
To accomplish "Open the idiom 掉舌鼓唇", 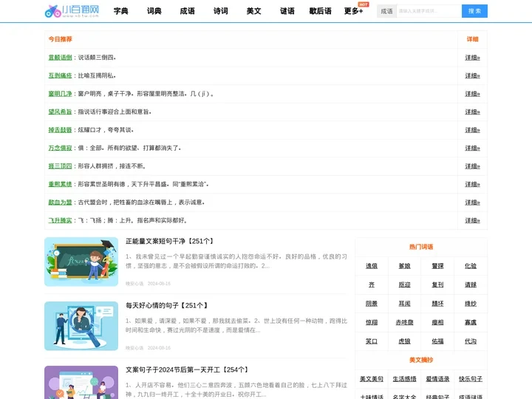I will (x=60, y=130).
